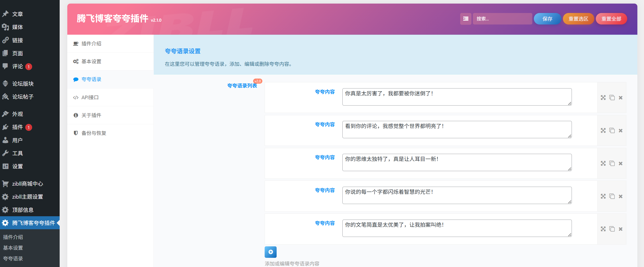The image size is (644, 267).
Task: Click inside the 搜索 search field
Action: (x=502, y=19)
